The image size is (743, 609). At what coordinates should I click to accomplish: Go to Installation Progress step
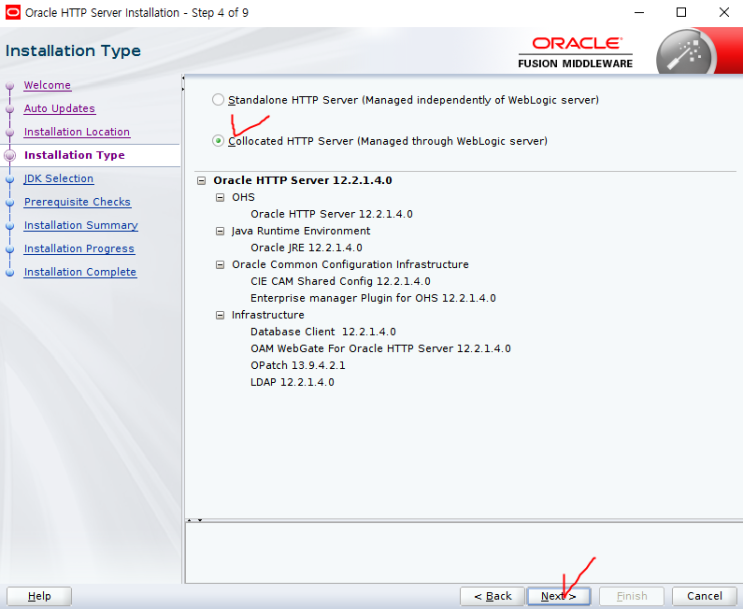coord(79,248)
